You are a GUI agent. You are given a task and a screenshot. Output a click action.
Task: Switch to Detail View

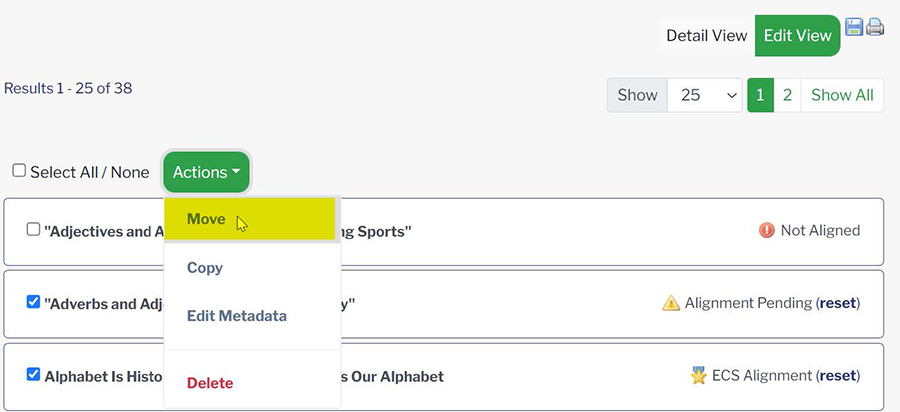(707, 36)
